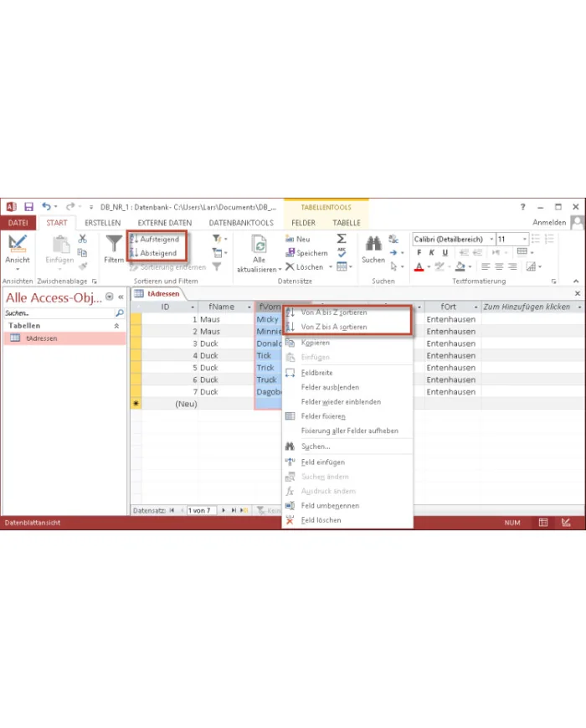Choose Von Z bis A sortieren
Screen dimensions: 586x728
click(347, 327)
